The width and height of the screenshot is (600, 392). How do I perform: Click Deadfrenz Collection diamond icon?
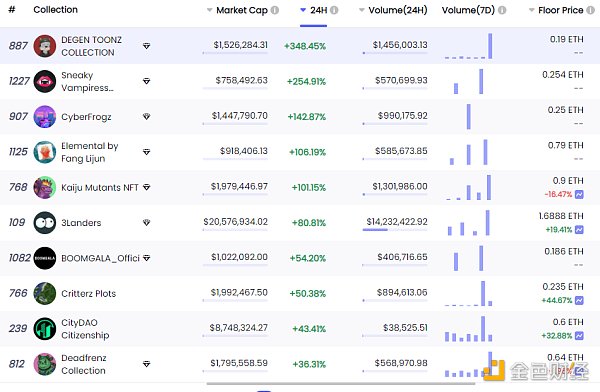point(146,364)
